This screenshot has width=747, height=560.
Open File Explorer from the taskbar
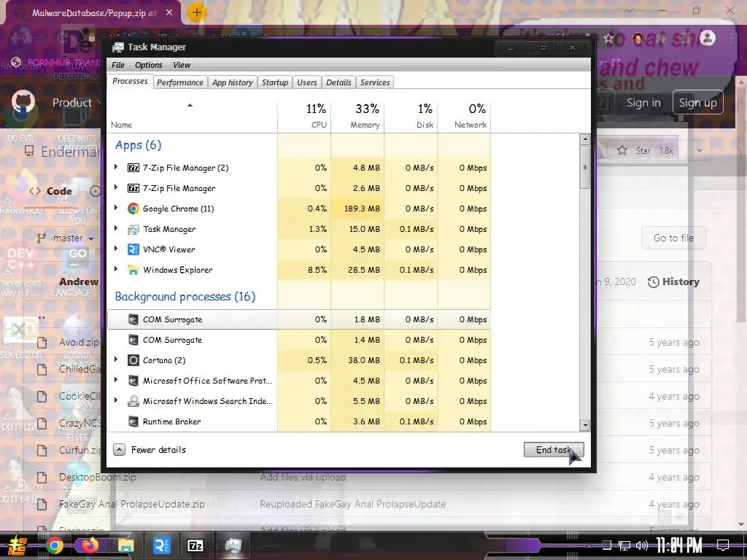coord(125,545)
